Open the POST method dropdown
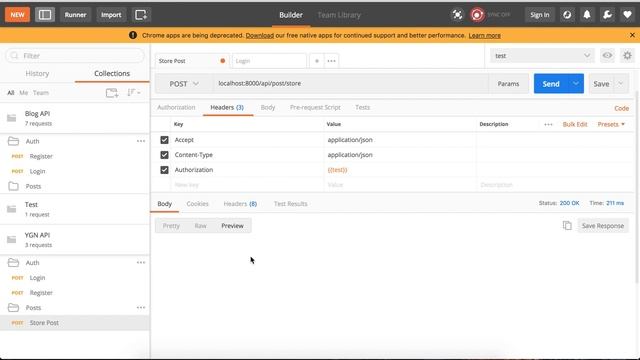Screen dimensions: 640x360 [x=184, y=84]
